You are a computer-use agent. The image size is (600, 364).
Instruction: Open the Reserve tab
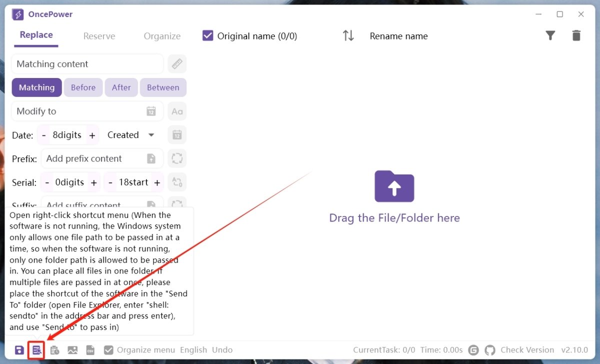tap(99, 36)
